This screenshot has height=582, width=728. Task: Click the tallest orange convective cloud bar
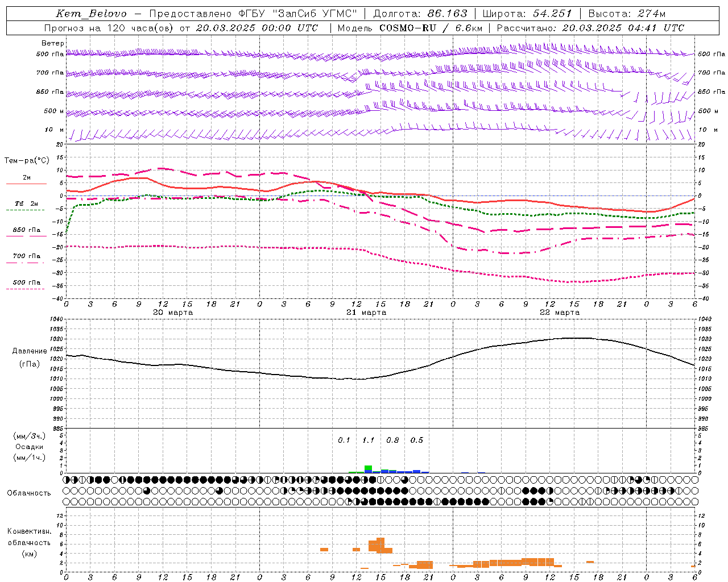click(x=380, y=545)
